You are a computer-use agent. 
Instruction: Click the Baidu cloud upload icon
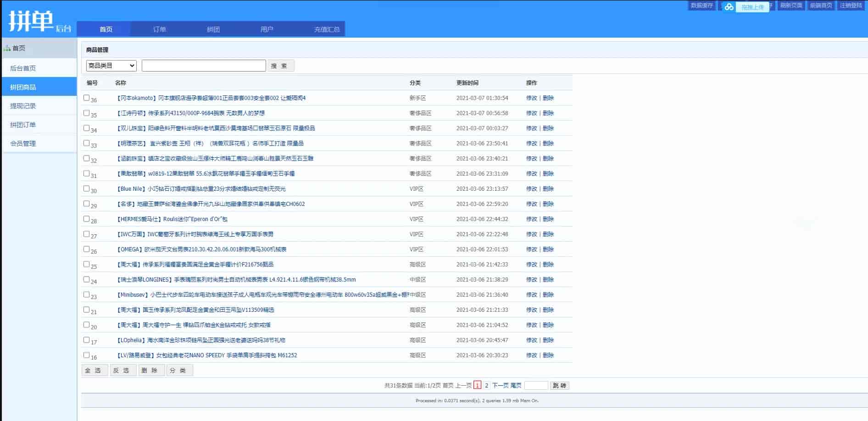[729, 7]
